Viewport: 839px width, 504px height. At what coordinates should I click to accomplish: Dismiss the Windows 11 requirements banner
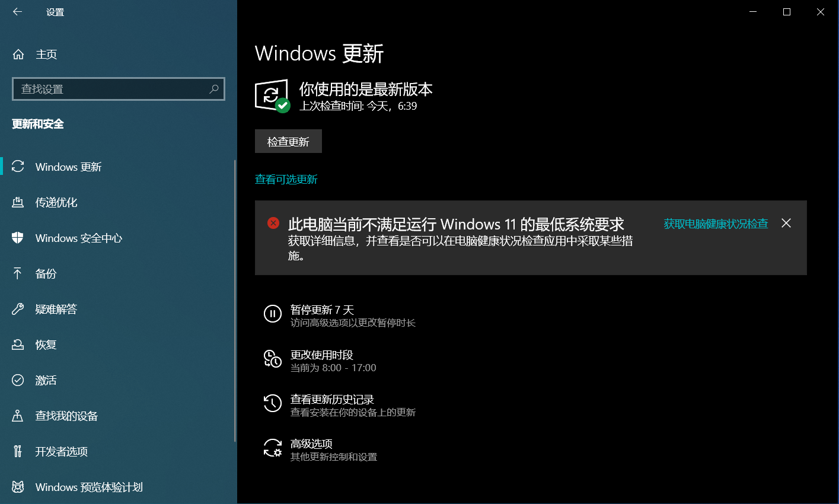(x=786, y=223)
